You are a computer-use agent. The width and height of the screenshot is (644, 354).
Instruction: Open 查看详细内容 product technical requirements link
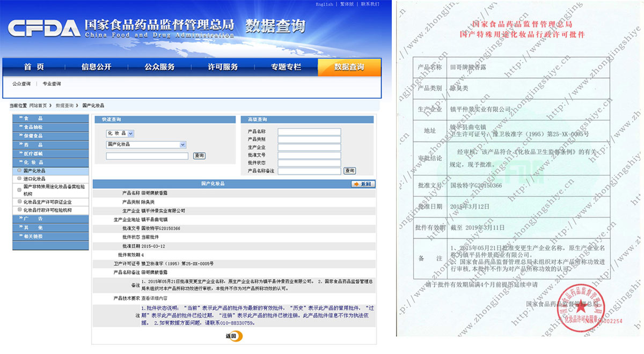coord(154,298)
